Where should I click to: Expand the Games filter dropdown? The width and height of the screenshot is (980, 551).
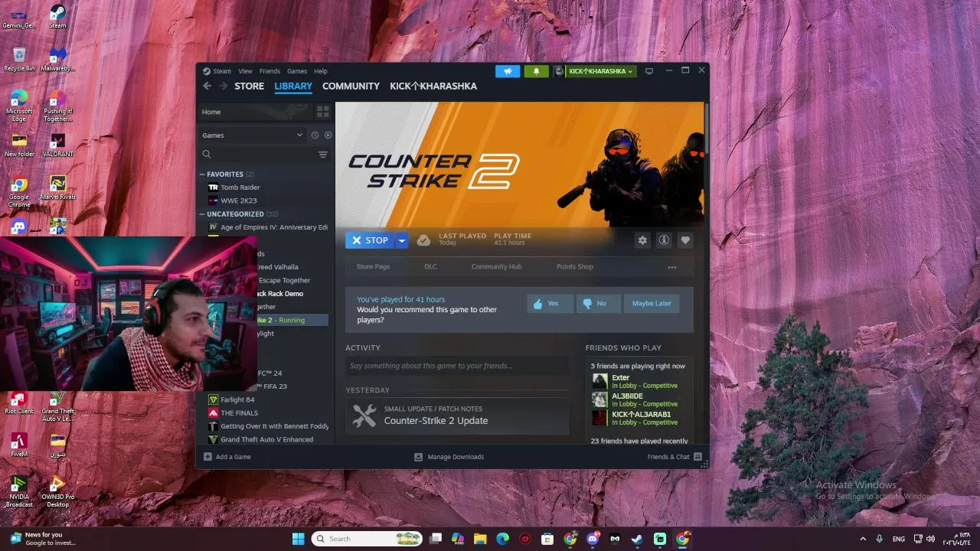pos(253,135)
